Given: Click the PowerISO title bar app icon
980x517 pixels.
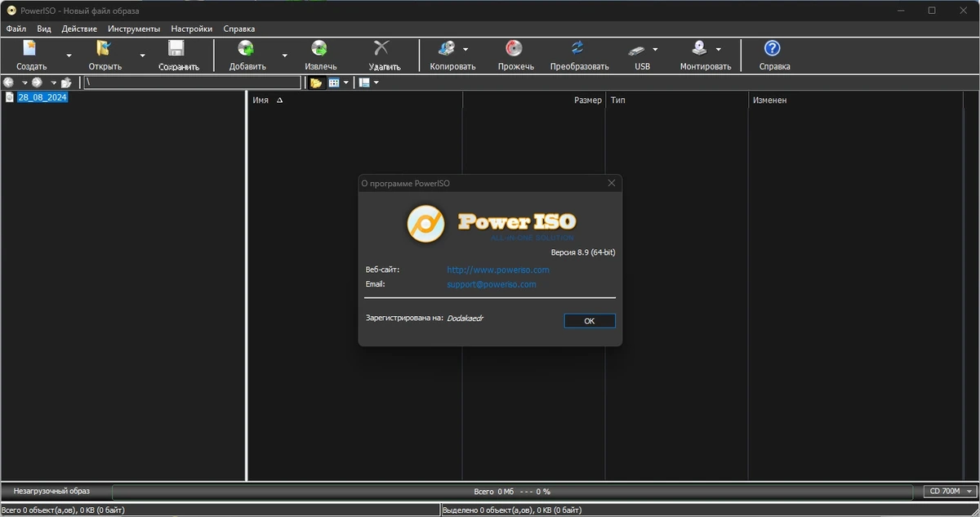Looking at the screenshot, I should (11, 11).
